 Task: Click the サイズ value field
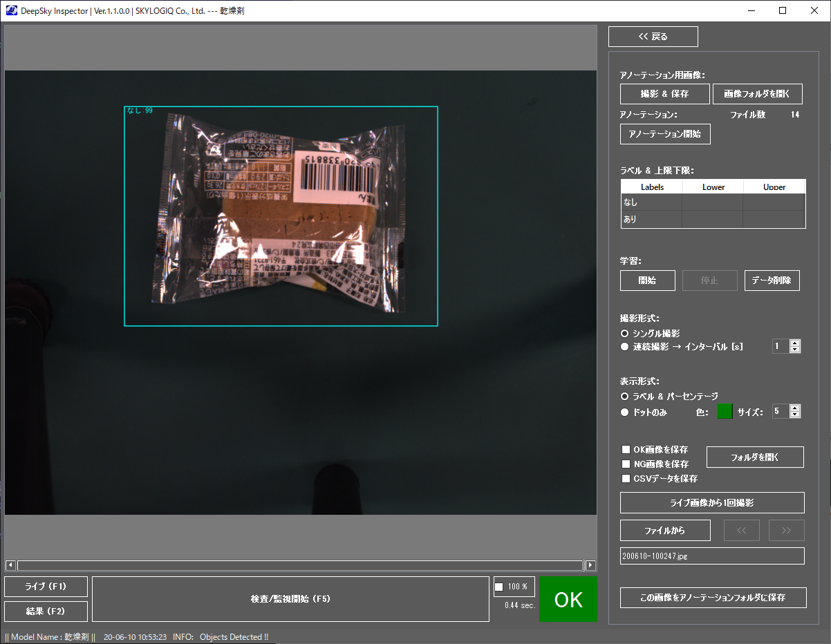pos(781,411)
